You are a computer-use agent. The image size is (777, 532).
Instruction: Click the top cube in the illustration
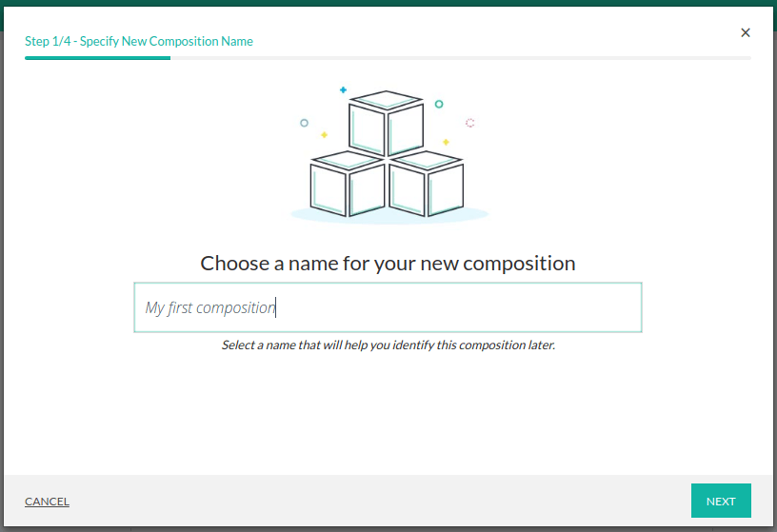click(386, 124)
